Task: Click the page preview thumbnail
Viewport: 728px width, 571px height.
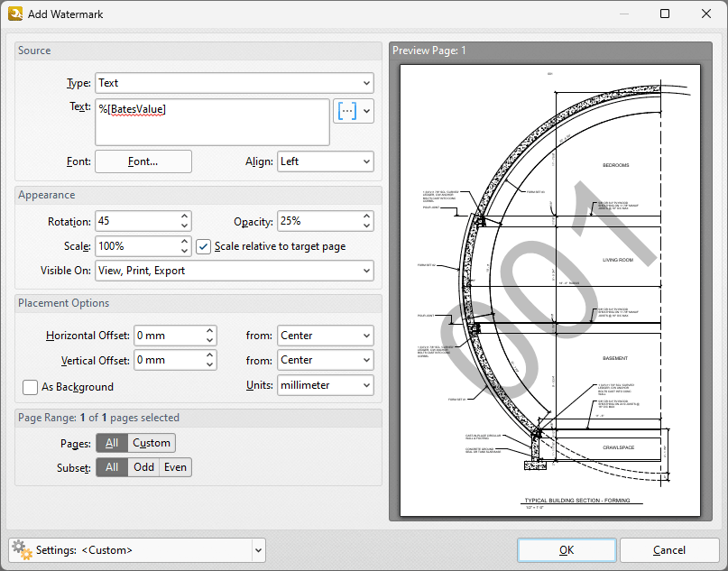Action: [x=550, y=290]
